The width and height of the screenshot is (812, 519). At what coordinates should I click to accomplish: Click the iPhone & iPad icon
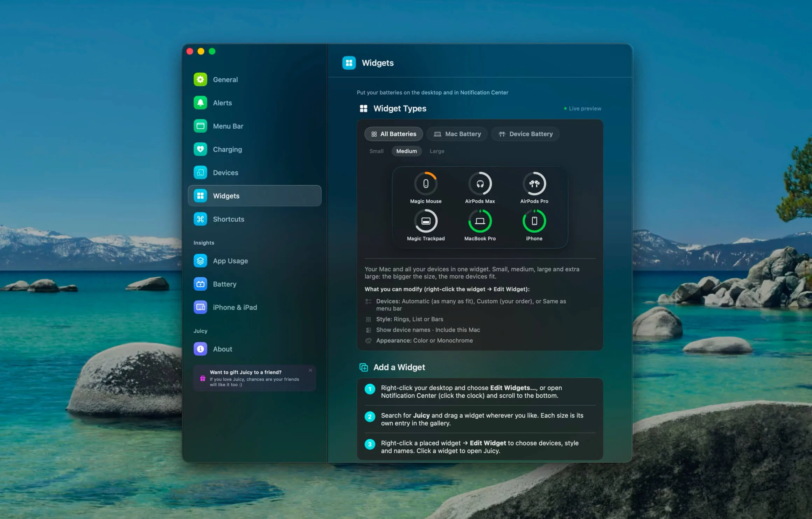click(200, 307)
